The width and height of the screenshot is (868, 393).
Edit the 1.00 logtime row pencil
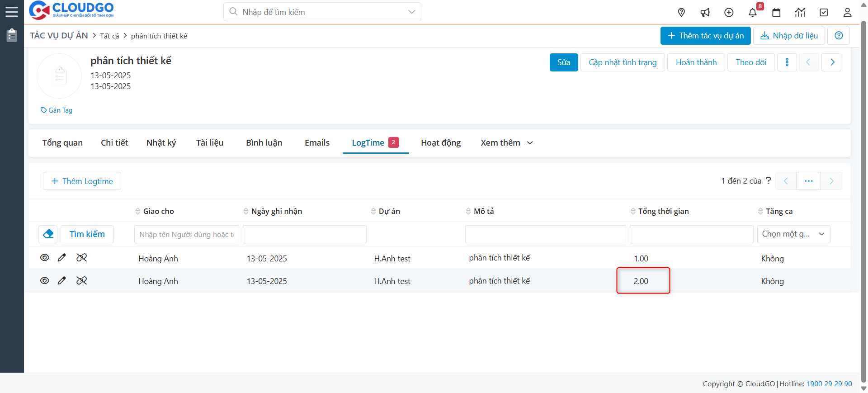pos(62,258)
